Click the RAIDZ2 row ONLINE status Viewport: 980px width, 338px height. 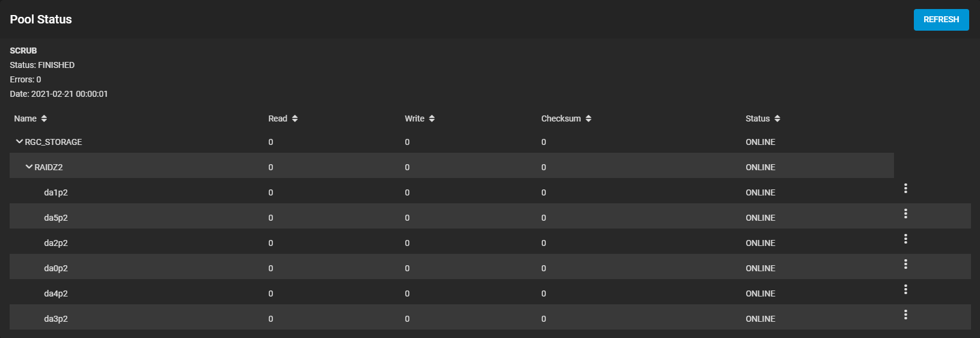click(761, 167)
